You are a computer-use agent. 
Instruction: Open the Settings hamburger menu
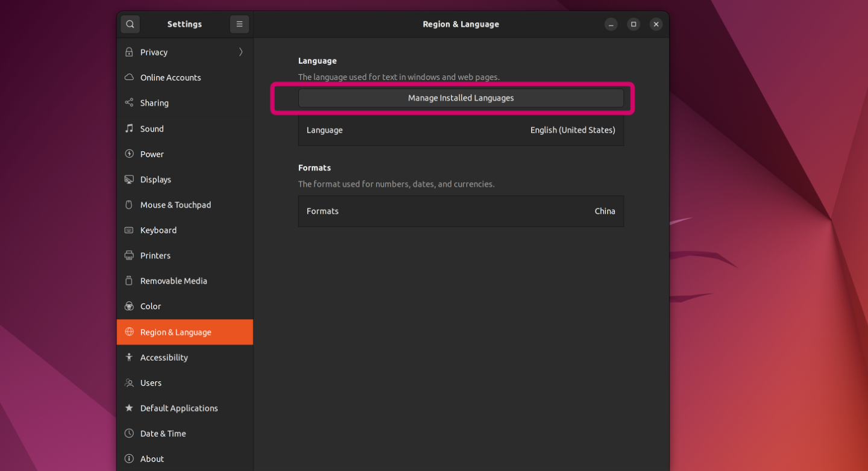[239, 24]
